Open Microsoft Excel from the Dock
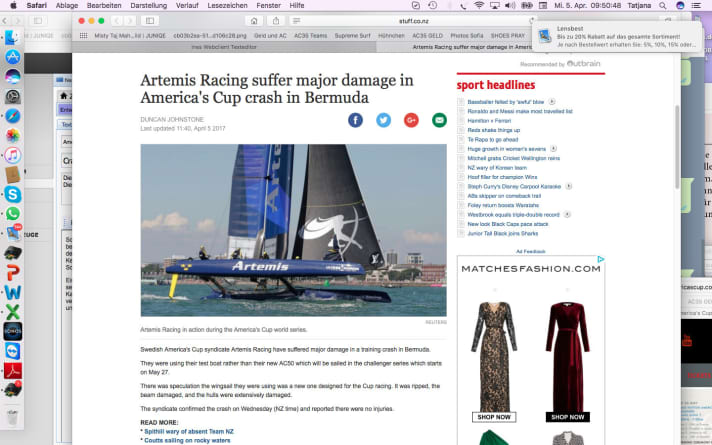 point(13,312)
